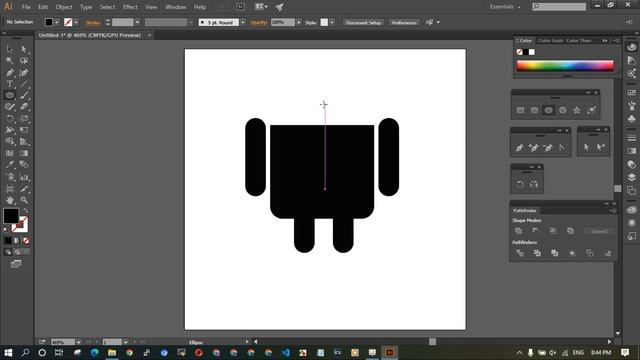This screenshot has width=640, height=360.
Task: Reset default fill and stroke
Action: coord(6,230)
